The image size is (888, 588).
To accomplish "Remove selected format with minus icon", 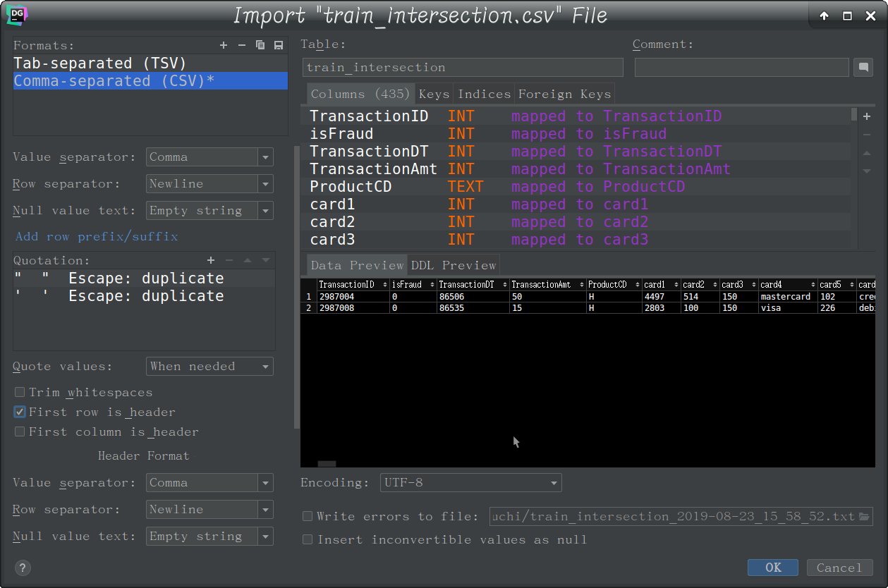I will click(242, 45).
